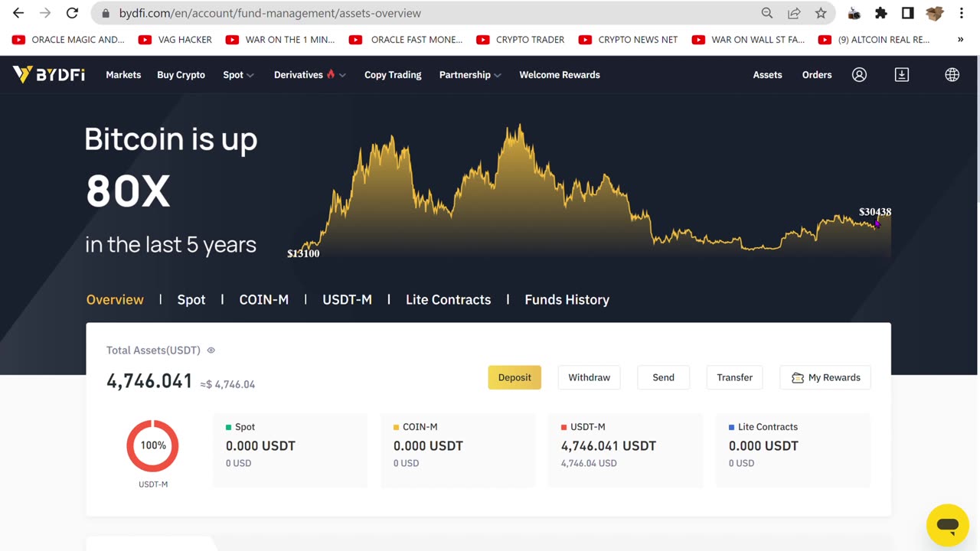Open Welcome Rewards in the navigation
Image resolution: width=980 pixels, height=551 pixels.
click(x=560, y=75)
